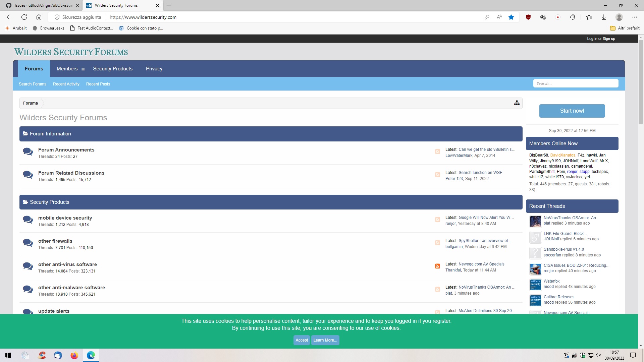Open Recent Activity in the sub-navigation

pyautogui.click(x=66, y=84)
